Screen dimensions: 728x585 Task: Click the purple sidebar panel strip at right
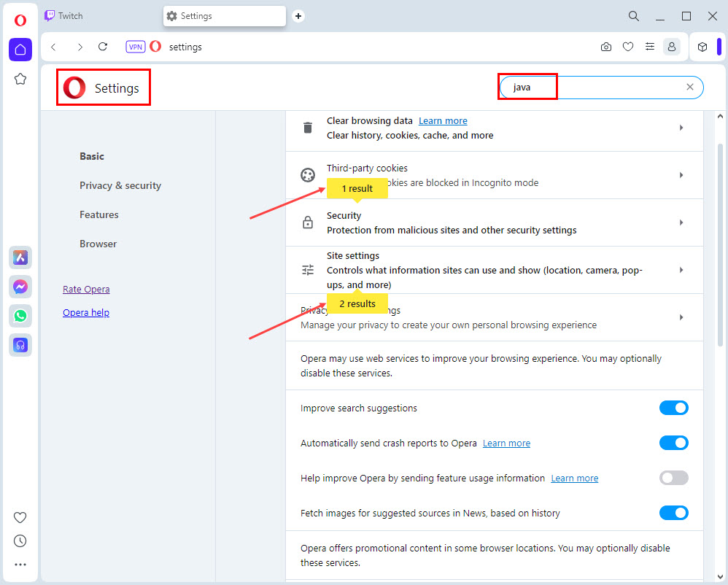point(719,47)
